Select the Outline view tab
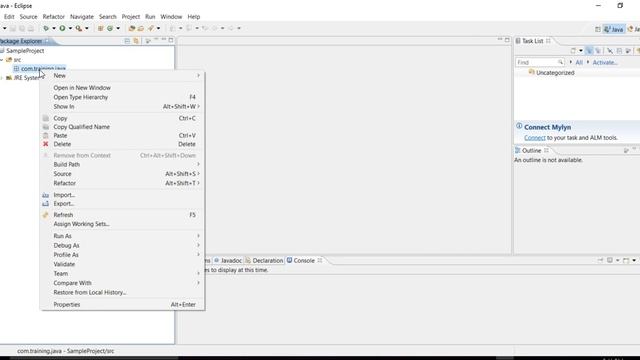The height and width of the screenshot is (360, 640). (531, 151)
